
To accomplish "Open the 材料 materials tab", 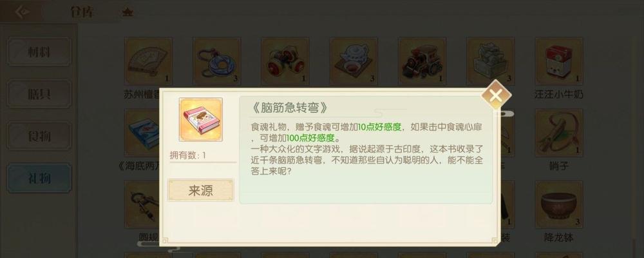I will [x=39, y=52].
